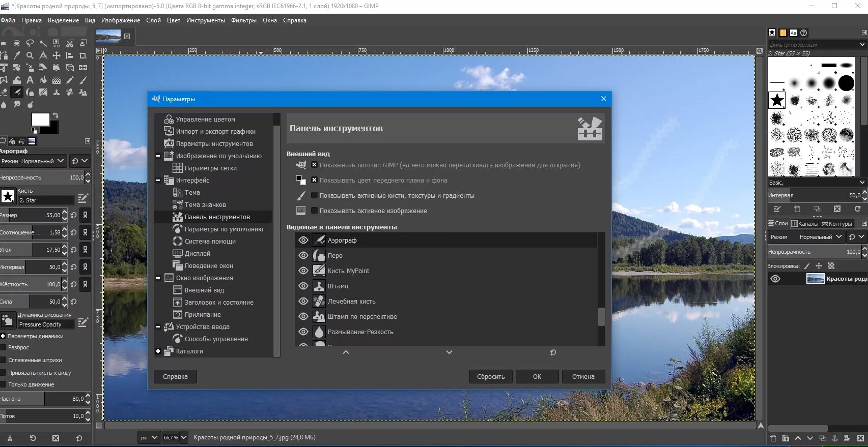
Task: Collapse 'Устройства ввода' tree node
Action: click(x=158, y=326)
